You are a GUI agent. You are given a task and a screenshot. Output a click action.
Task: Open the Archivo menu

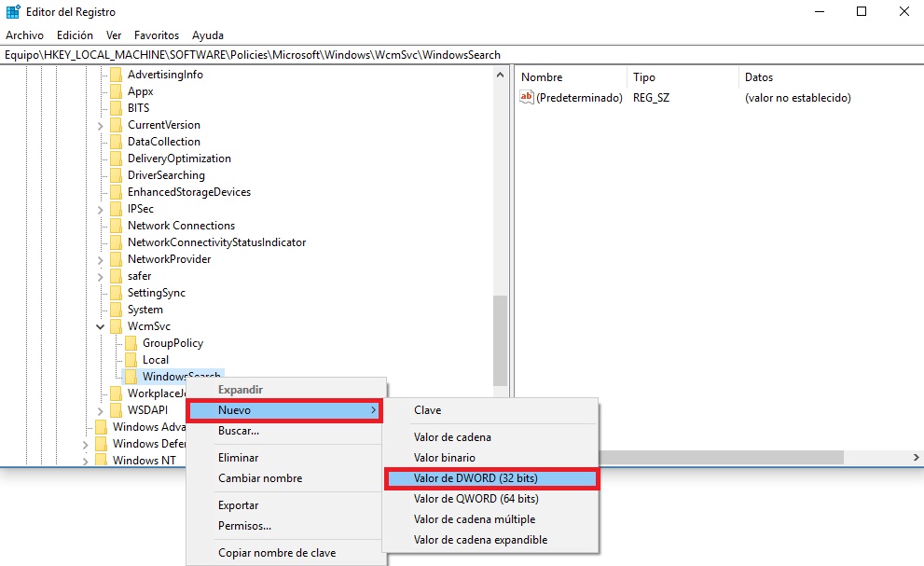[25, 35]
